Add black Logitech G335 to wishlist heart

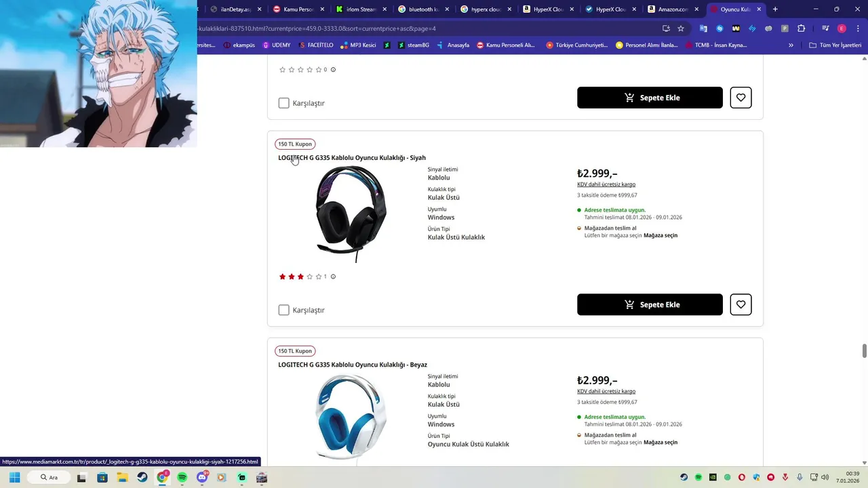(741, 304)
